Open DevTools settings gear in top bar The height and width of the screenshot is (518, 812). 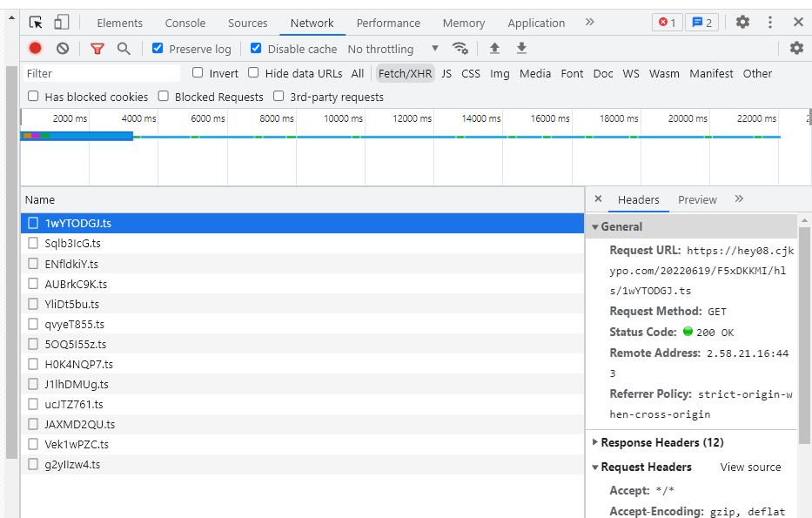point(742,23)
